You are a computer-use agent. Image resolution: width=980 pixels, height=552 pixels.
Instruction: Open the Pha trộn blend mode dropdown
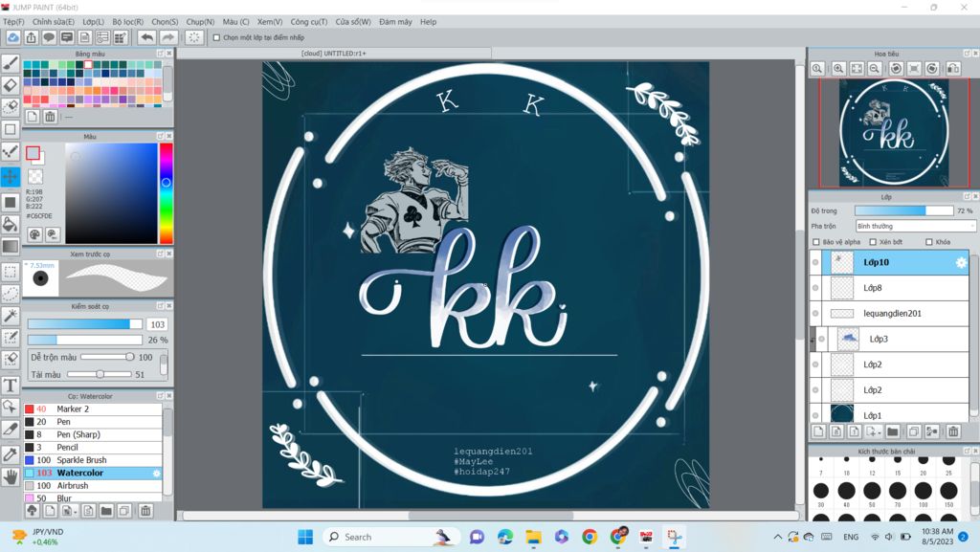[916, 226]
